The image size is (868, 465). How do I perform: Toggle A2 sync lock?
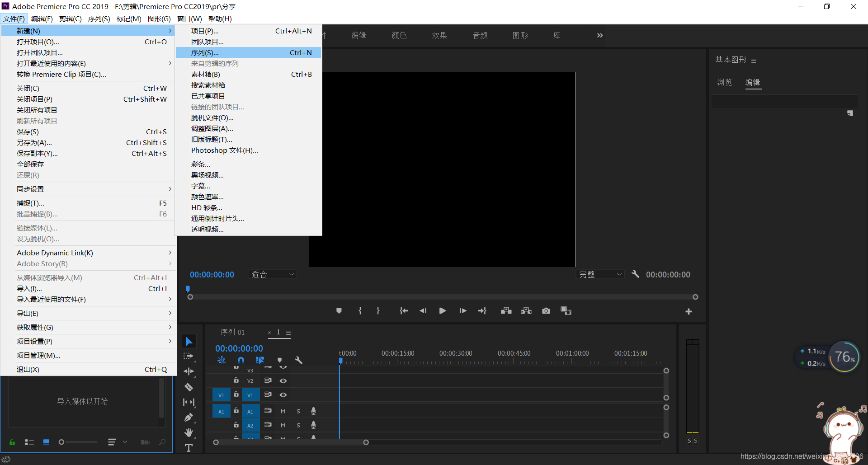pos(268,425)
